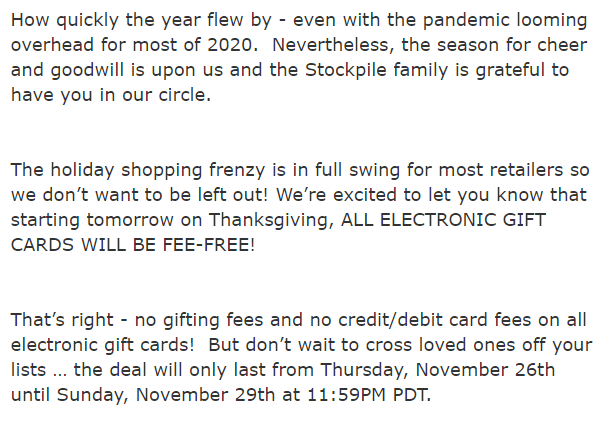The height and width of the screenshot is (431, 607).
Task: Click the time "11:59PM"
Action: 347,395
